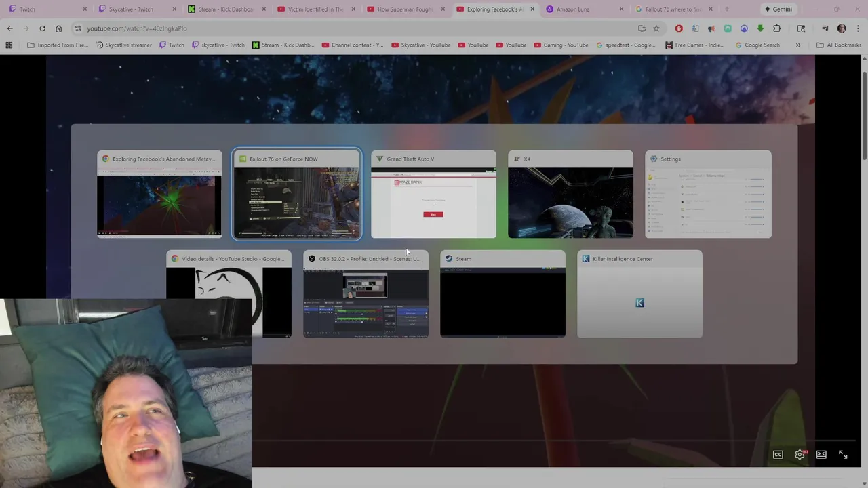Select the OBS 32.0.2 window thumbnail
868x488 pixels.
366,293
